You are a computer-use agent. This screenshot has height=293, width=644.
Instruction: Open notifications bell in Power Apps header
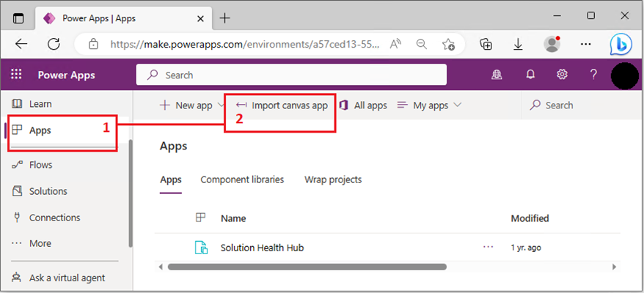click(x=530, y=74)
